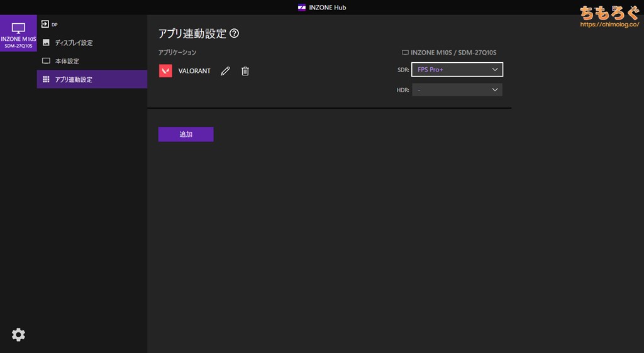
Task: Click the INZONE M10S / SDM-27Q10S label
Action: pos(449,53)
